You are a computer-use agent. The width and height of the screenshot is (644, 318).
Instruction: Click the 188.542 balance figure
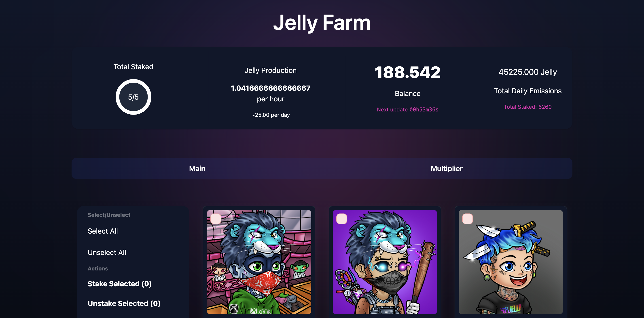click(x=407, y=72)
